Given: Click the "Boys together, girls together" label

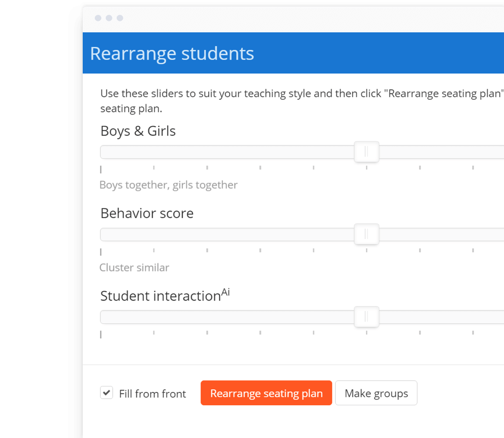Looking at the screenshot, I should [168, 185].
